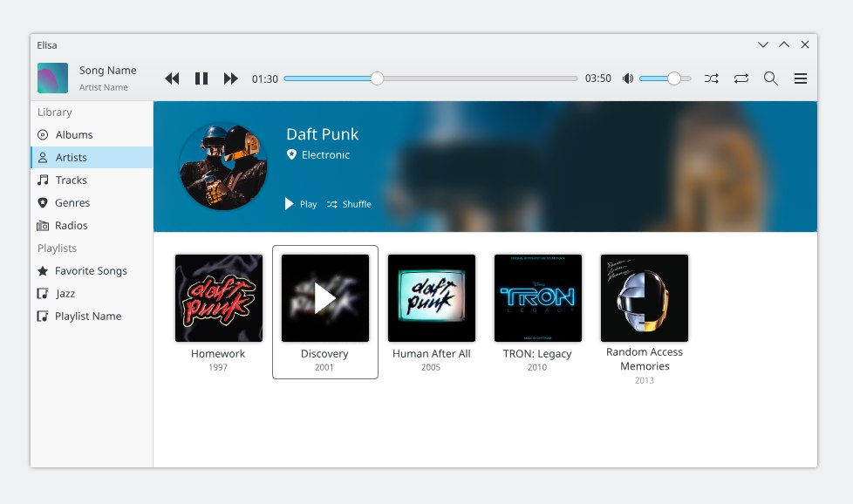Image resolution: width=853 pixels, height=504 pixels.
Task: Click the TRON: Legacy title text
Action: [537, 354]
